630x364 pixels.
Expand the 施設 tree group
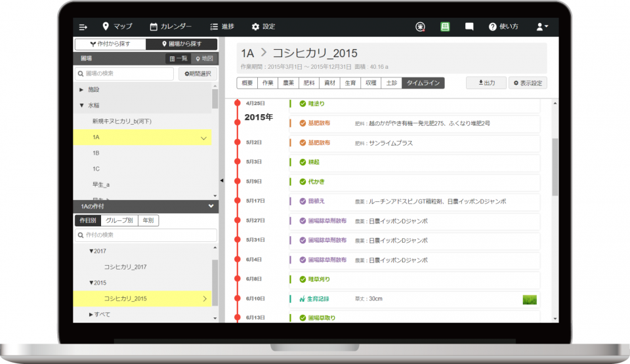tap(82, 89)
